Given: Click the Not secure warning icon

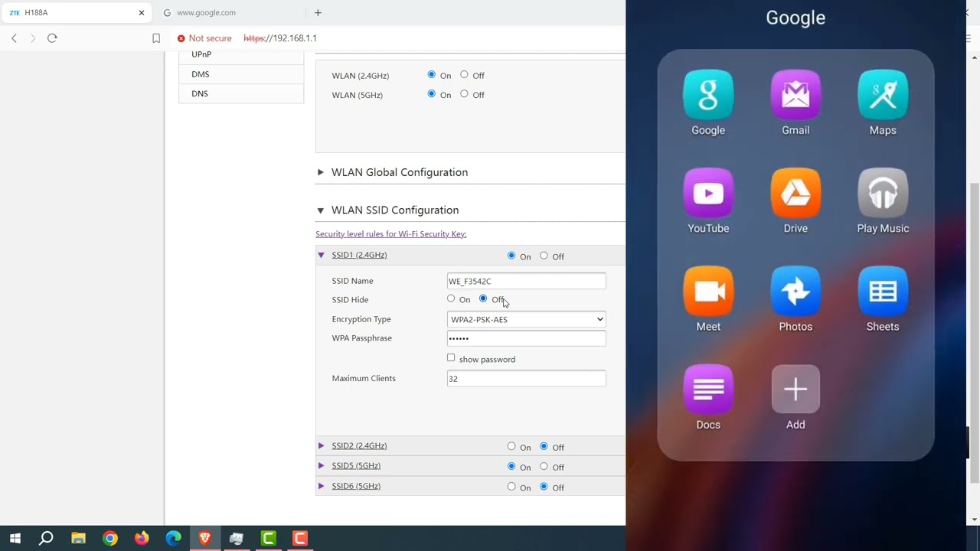Looking at the screenshot, I should [181, 38].
